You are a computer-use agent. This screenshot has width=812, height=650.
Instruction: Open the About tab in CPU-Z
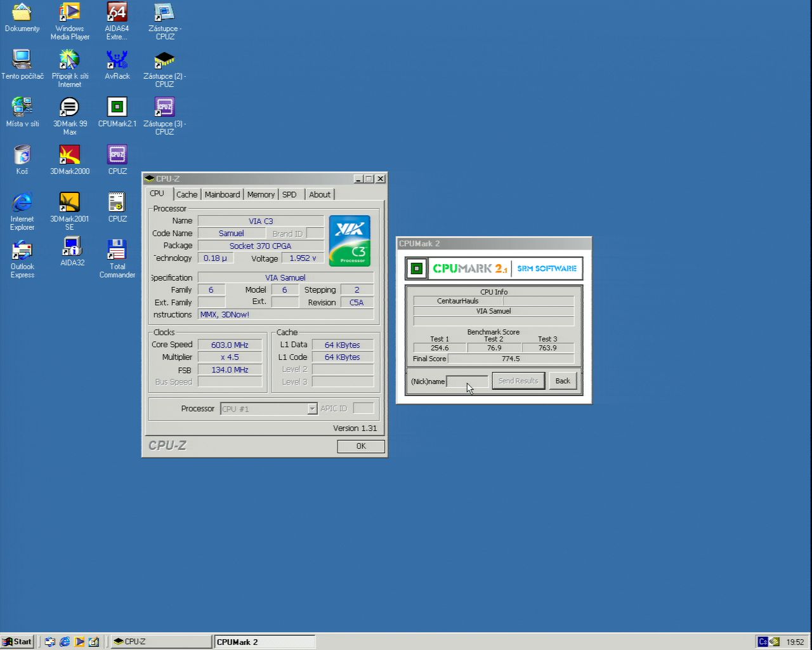pyautogui.click(x=320, y=195)
